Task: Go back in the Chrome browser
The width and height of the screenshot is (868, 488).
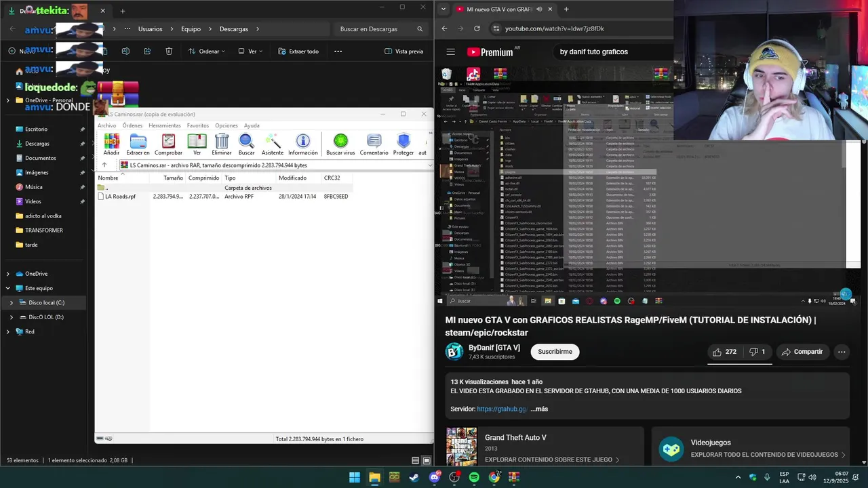Action: (x=444, y=28)
